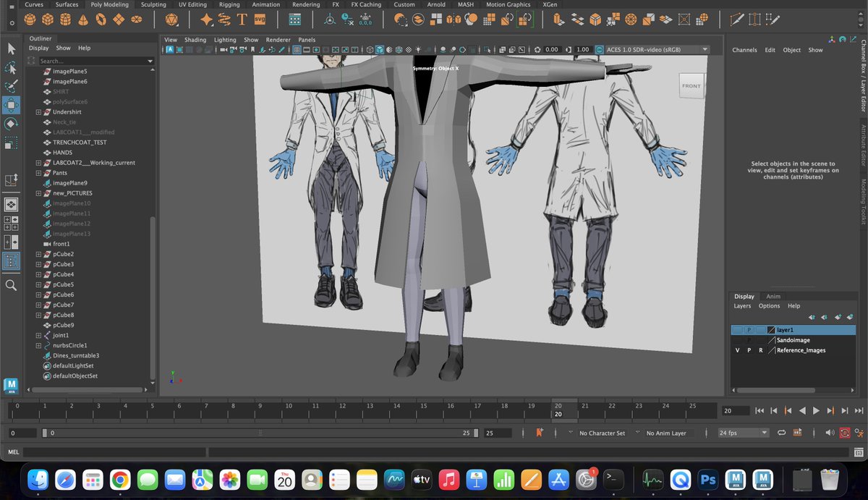Open the 24 fps frame rate dropdown
The image size is (868, 500).
[x=743, y=433]
